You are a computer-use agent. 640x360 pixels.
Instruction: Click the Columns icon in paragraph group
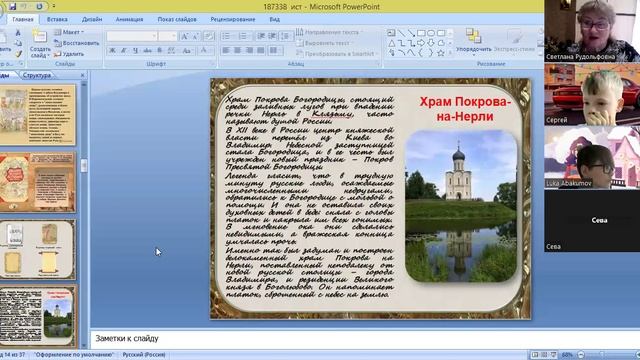point(276,50)
